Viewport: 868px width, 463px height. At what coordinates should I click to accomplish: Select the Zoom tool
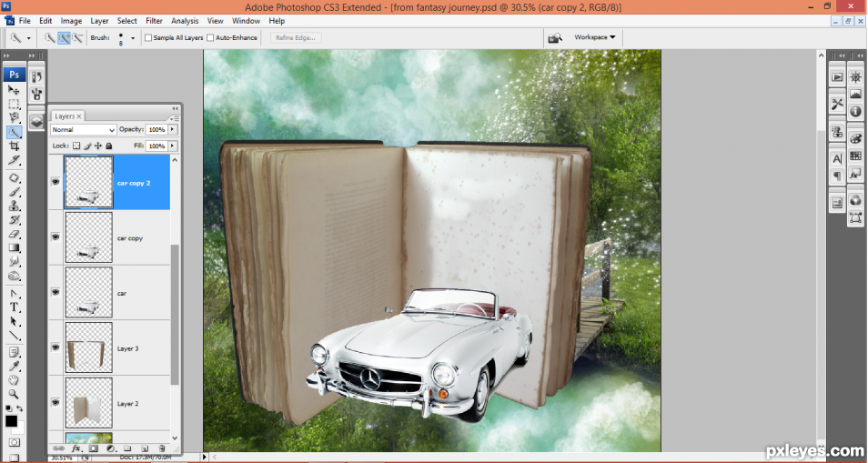[x=14, y=394]
